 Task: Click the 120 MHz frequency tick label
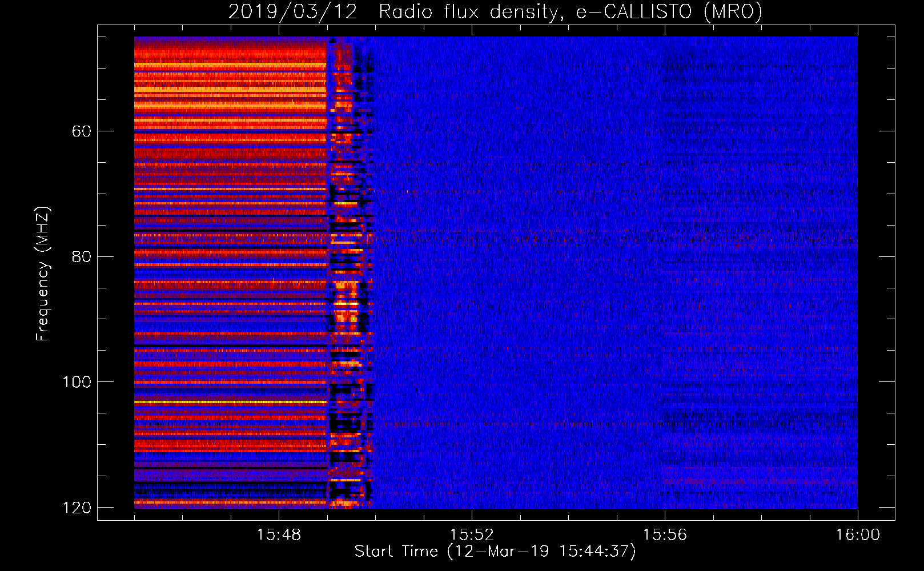click(x=77, y=508)
